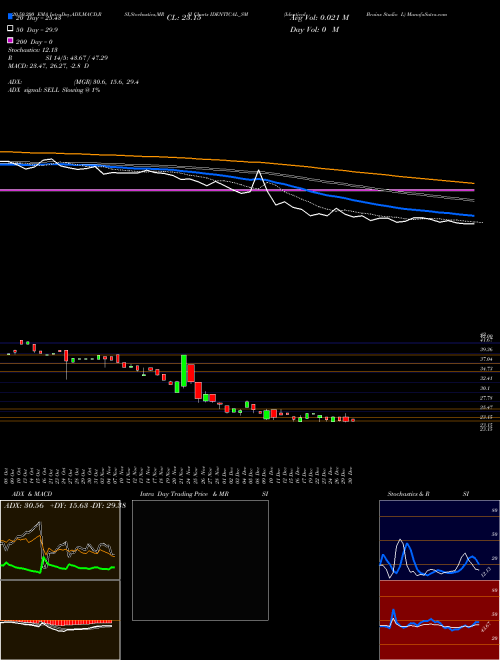Select the 'MACD: 23.47, 26.27, -2.8 D' line
This screenshot has height=660, width=500.
click(48, 66)
